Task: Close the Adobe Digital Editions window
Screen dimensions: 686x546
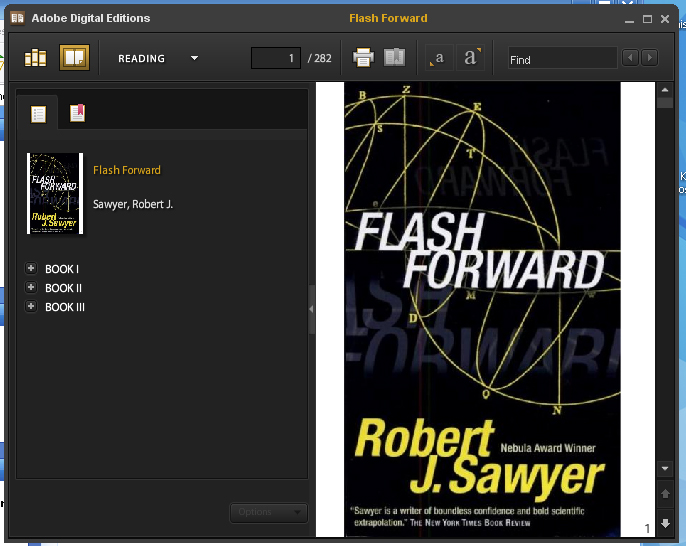Action: (665, 19)
